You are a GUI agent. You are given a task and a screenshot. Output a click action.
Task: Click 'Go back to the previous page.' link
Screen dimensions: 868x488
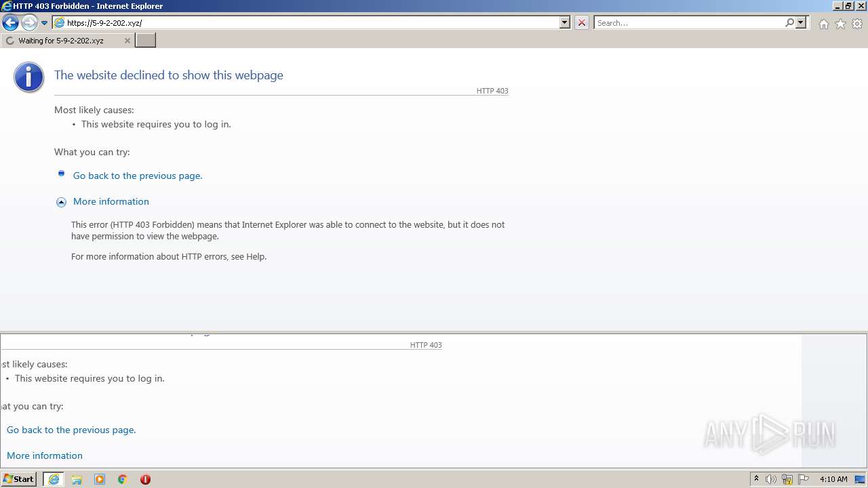pyautogui.click(x=138, y=176)
